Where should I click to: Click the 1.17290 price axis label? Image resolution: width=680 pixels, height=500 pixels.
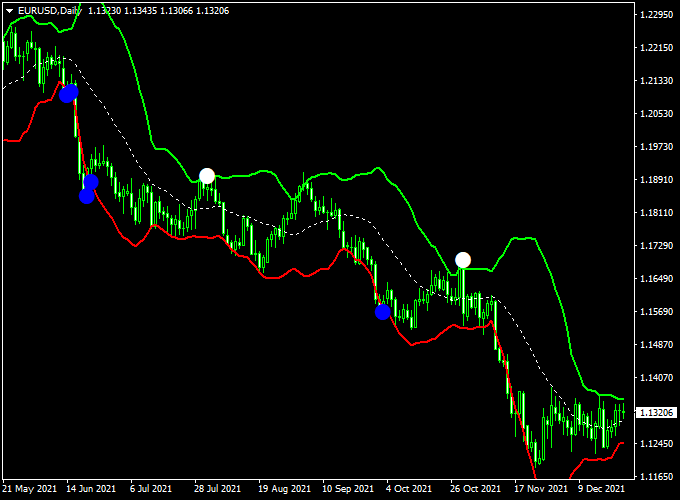(x=657, y=246)
